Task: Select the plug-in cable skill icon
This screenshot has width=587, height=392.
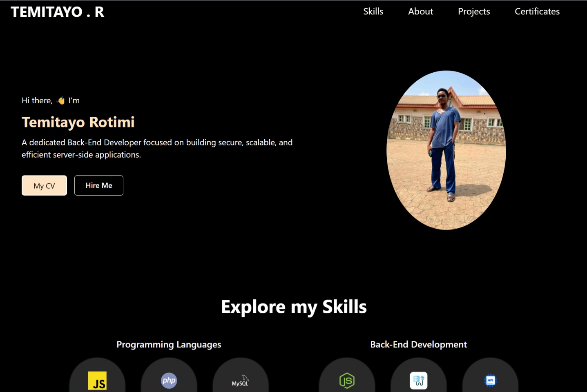Action: (419, 381)
